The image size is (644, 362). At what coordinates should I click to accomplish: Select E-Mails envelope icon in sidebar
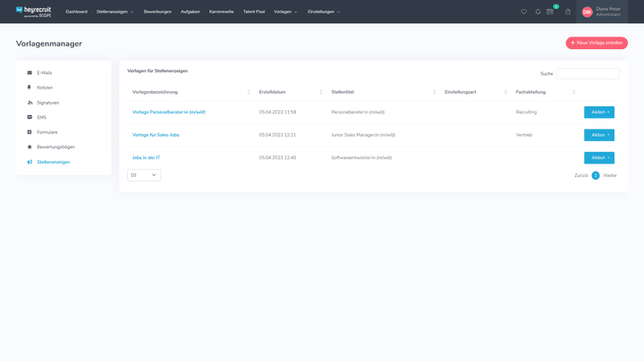(30, 72)
